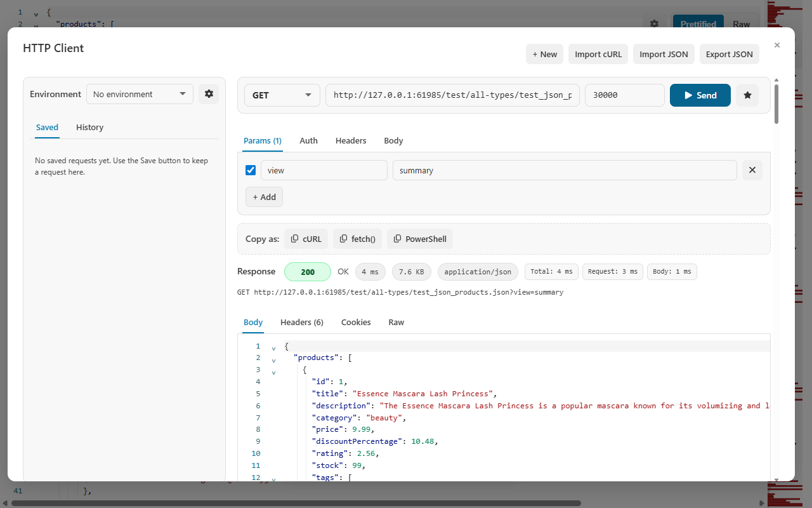This screenshot has width=812, height=508.
Task: Send the request
Action: coord(700,95)
